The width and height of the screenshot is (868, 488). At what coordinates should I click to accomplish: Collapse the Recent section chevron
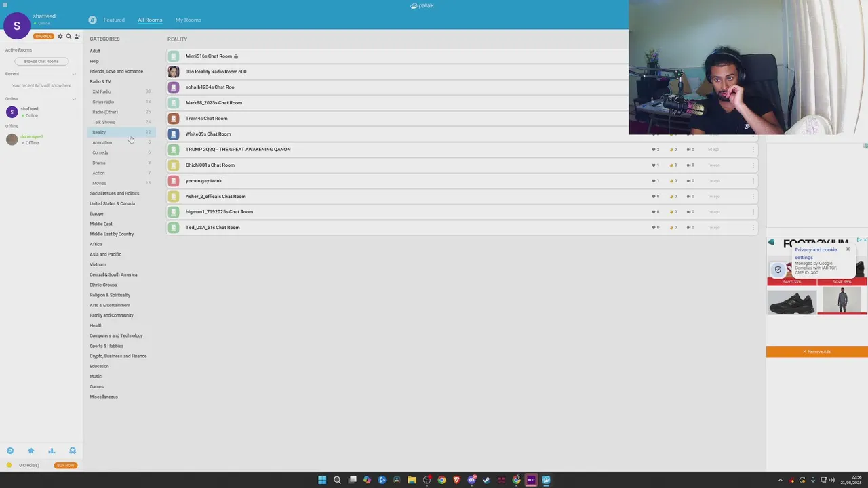click(x=74, y=74)
